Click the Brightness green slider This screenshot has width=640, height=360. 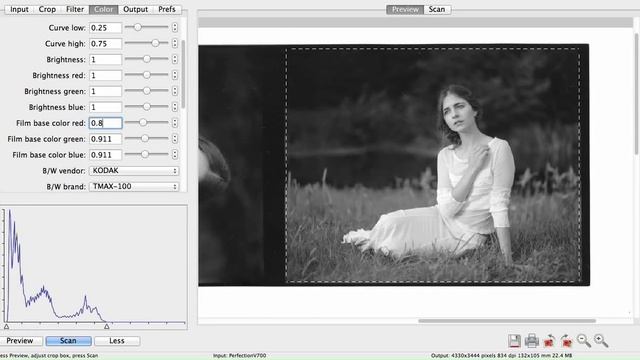tap(147, 91)
